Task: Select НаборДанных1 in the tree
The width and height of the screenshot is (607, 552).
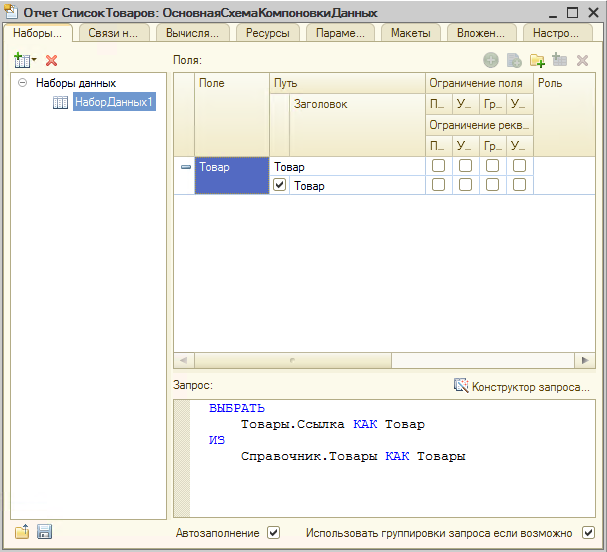Action: click(114, 102)
